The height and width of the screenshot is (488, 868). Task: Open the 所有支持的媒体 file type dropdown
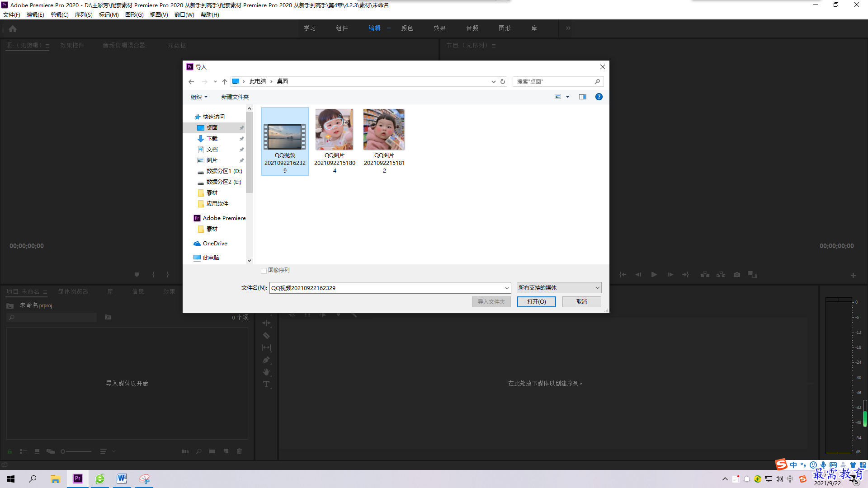[x=559, y=288]
